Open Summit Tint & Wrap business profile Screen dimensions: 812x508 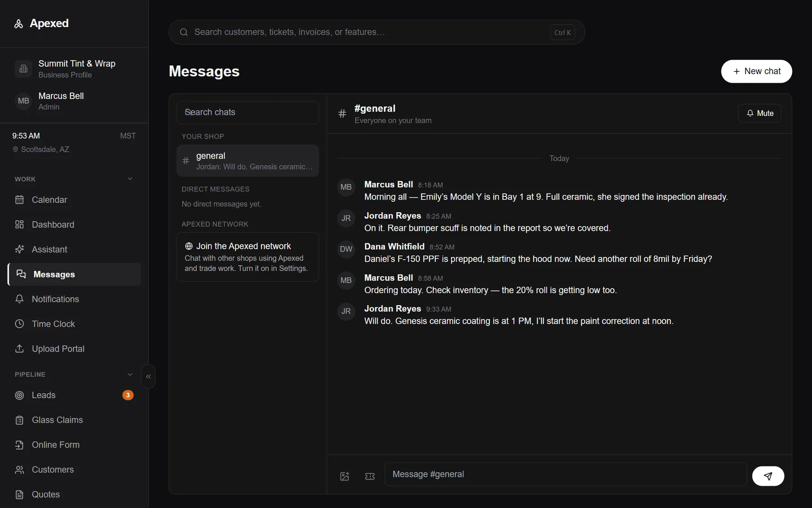pos(74,69)
